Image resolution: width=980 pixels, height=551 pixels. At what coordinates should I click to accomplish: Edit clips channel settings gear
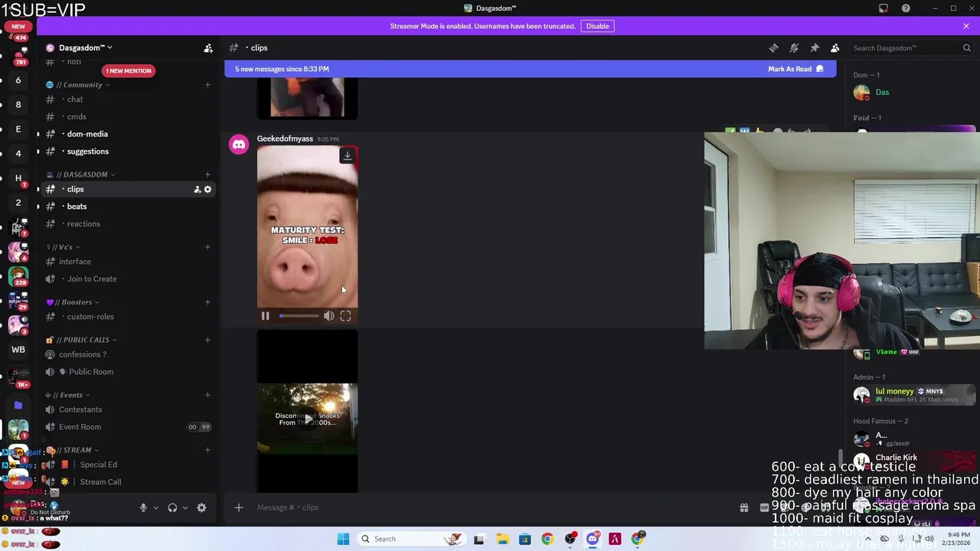click(x=207, y=190)
